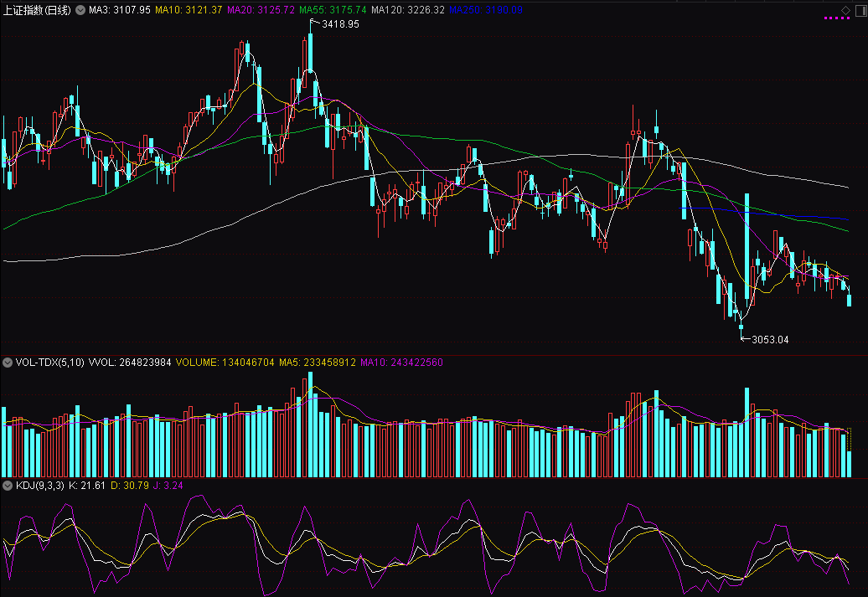Expand the main chart indicator dropdown arrow
This screenshot has width=868, height=597.
click(80, 9)
